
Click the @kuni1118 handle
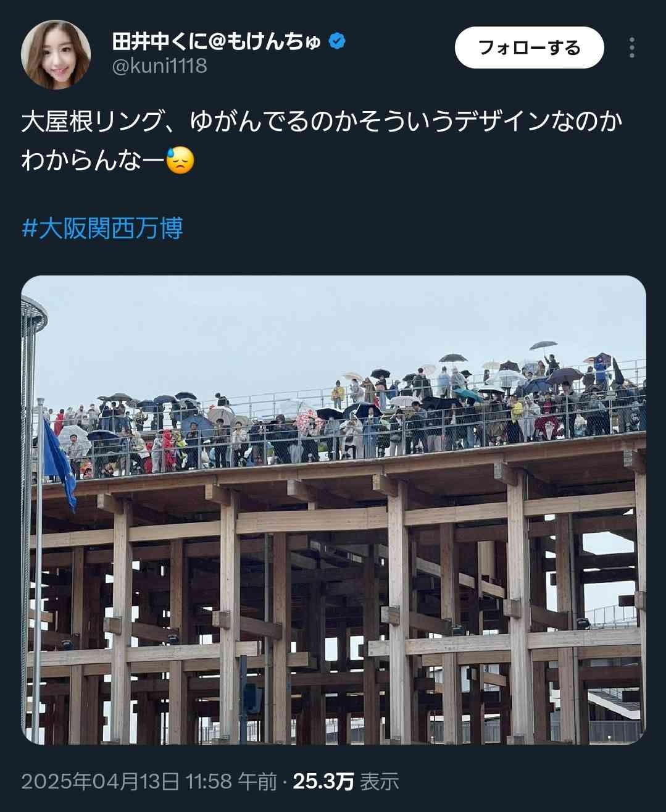pyautogui.click(x=160, y=65)
